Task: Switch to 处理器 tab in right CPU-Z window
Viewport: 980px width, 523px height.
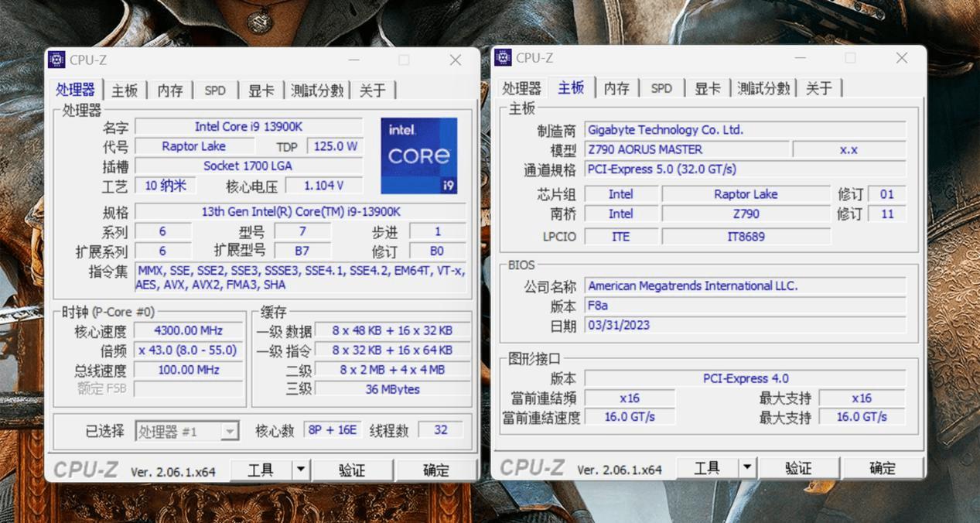Action: pos(521,88)
